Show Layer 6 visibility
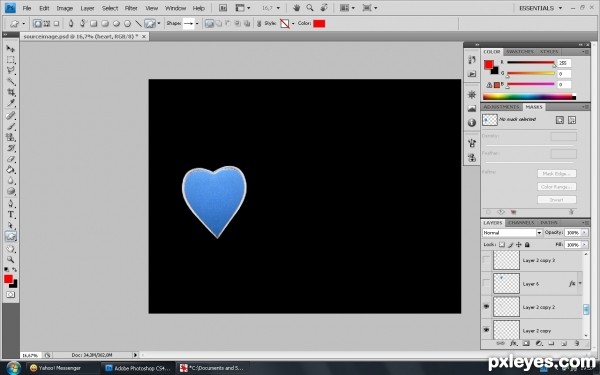The width and height of the screenshot is (600, 375). 486,284
